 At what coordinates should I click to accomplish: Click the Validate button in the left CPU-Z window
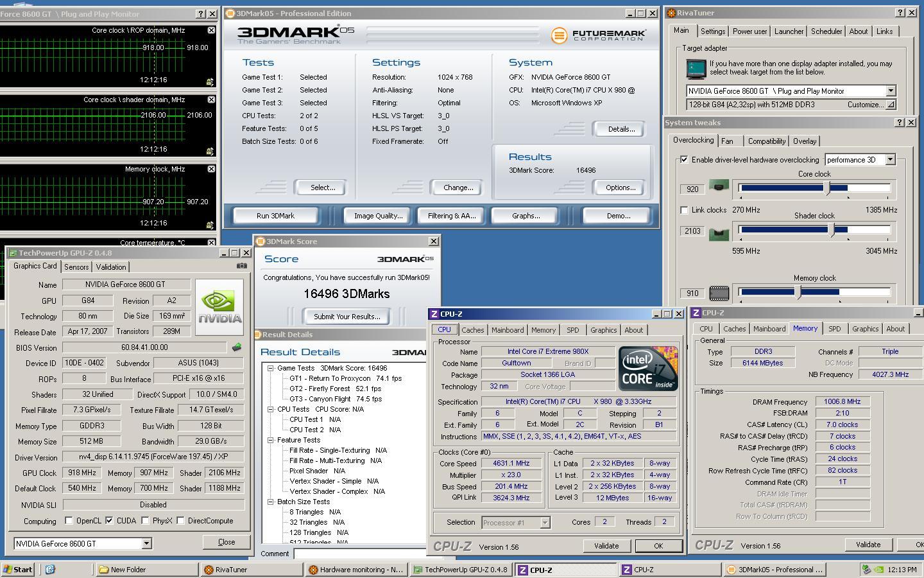(x=606, y=546)
